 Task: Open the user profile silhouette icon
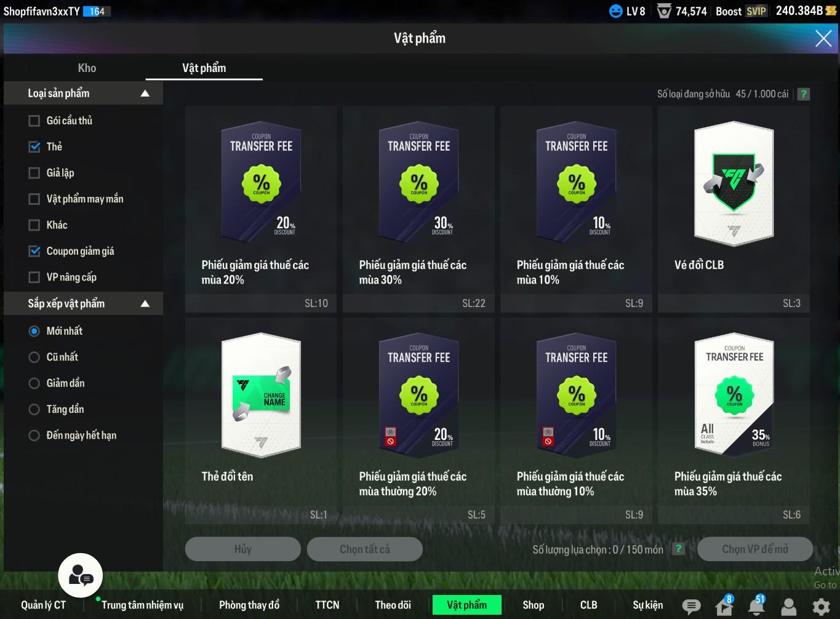click(x=788, y=607)
